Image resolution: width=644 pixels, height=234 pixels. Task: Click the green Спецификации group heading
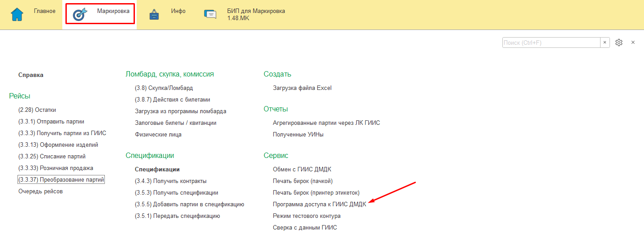tap(150, 156)
